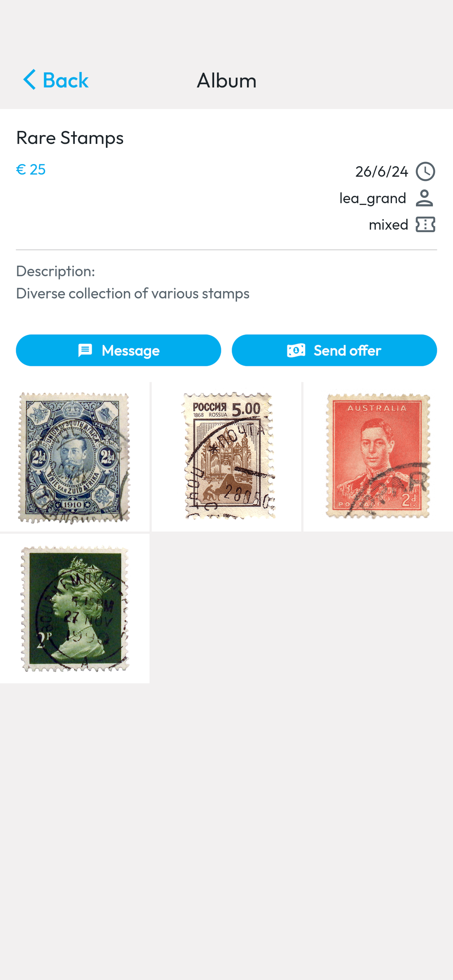
Task: Open the brown Russia 5.00 stamp
Action: [x=226, y=457]
